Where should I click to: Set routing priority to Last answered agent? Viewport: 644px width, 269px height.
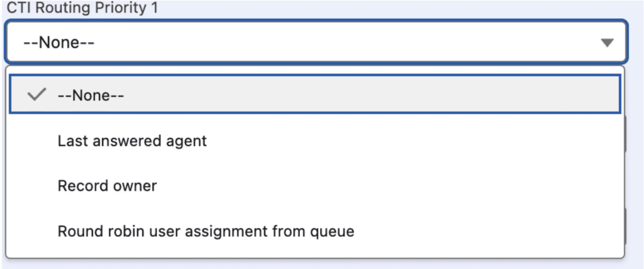pos(132,140)
